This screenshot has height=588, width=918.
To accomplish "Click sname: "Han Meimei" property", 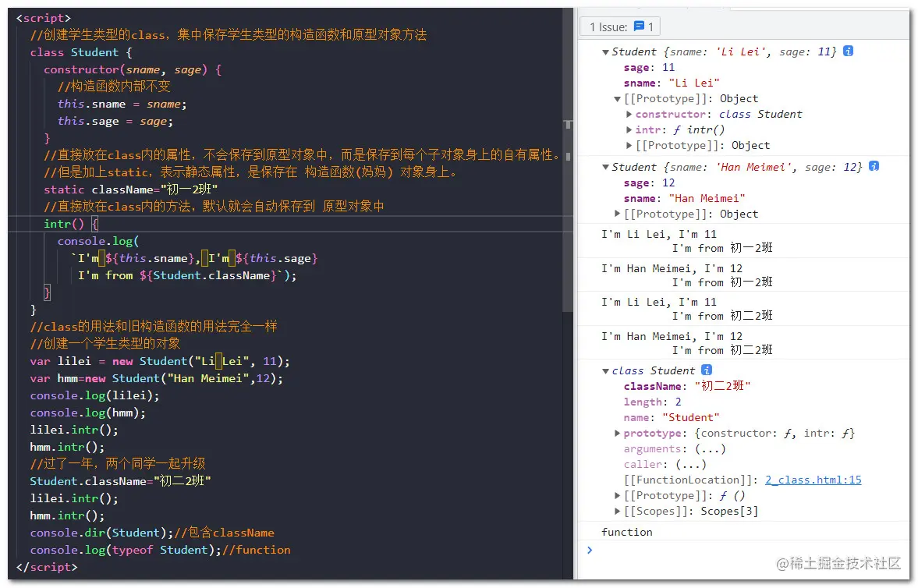I will (x=684, y=199).
